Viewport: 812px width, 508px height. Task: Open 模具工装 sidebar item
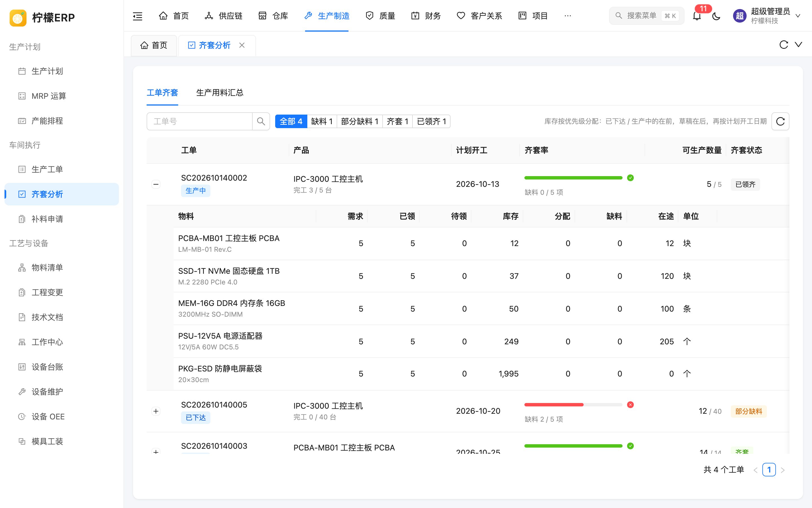pos(62,441)
